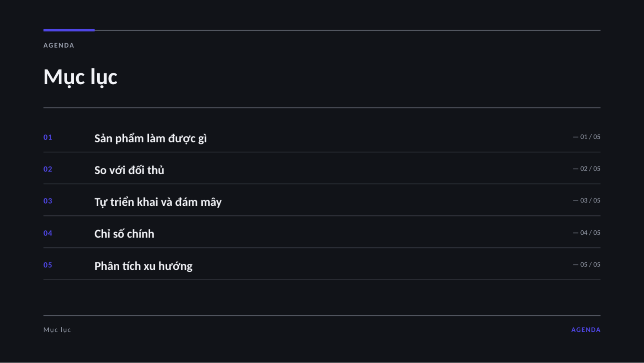
Task: Click the purple AGENDA footer text
Action: pyautogui.click(x=586, y=330)
